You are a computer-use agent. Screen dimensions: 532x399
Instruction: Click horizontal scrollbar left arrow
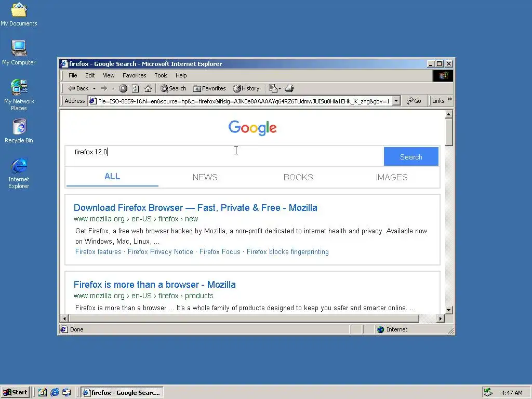click(64, 318)
